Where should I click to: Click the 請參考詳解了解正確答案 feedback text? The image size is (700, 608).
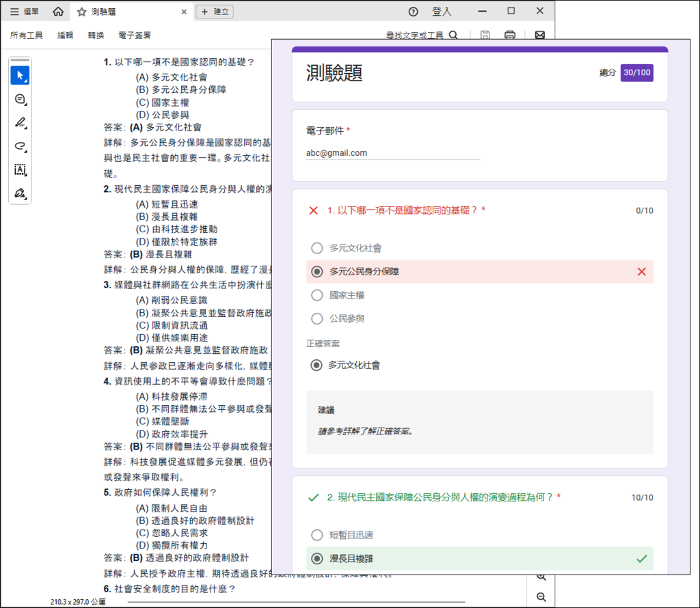point(365,431)
